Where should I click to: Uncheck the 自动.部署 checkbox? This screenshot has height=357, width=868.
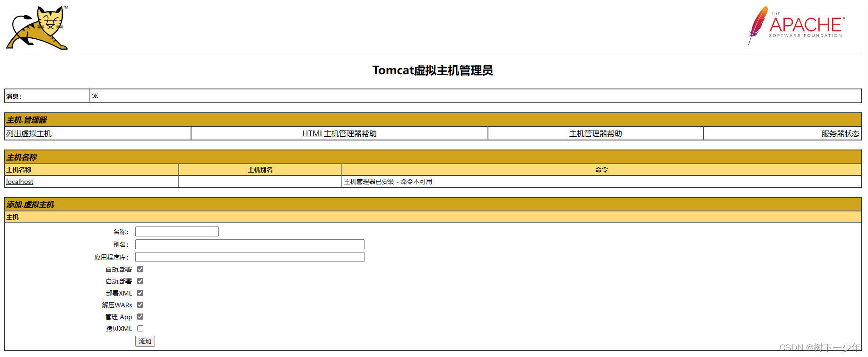click(140, 270)
